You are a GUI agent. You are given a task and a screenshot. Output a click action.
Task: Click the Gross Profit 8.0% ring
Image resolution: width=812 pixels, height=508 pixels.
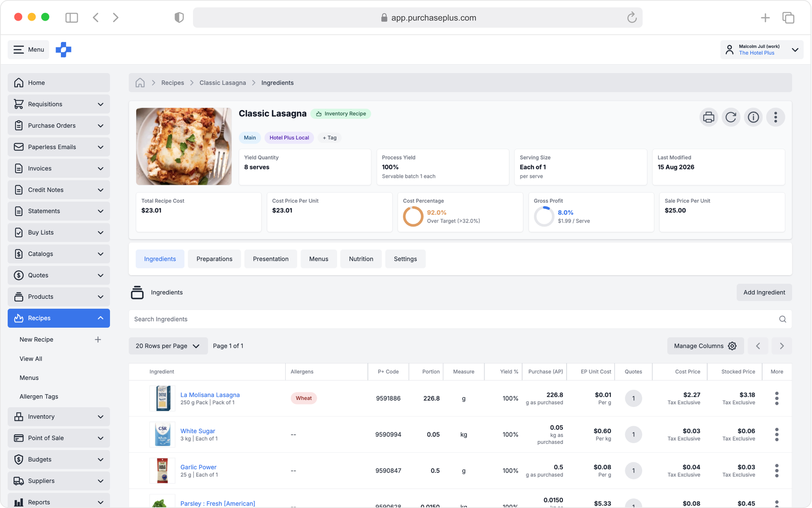544,216
